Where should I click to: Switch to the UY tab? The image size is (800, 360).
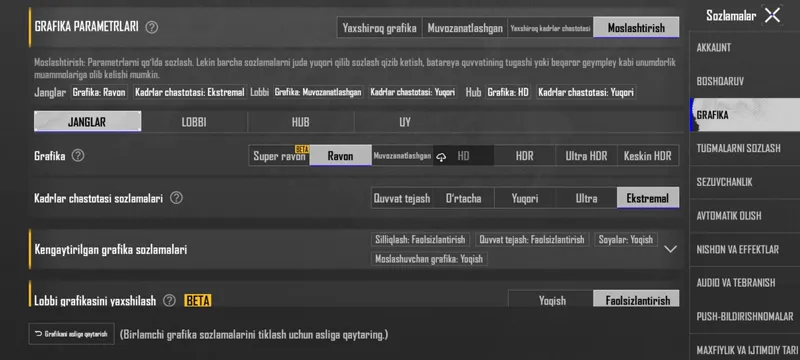(405, 122)
